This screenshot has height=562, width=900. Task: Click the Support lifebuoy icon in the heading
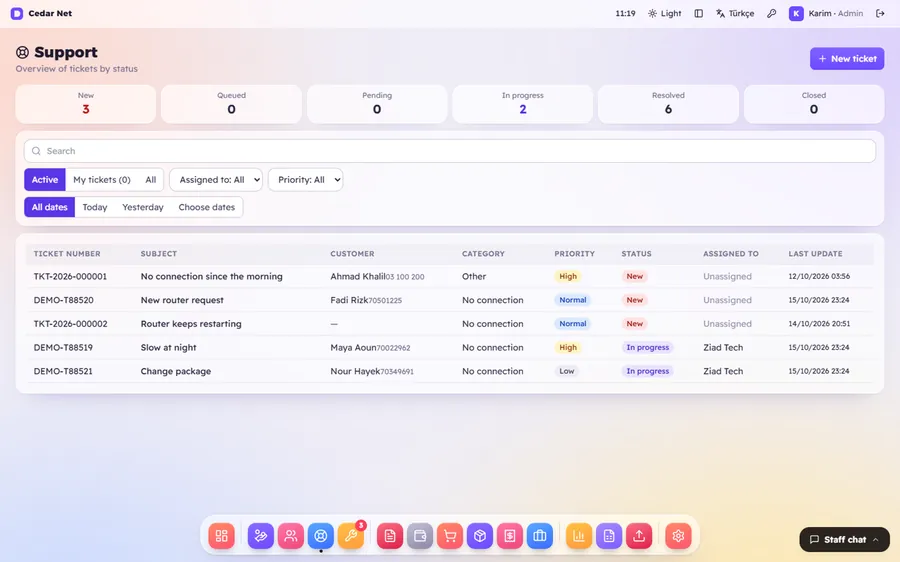22,52
